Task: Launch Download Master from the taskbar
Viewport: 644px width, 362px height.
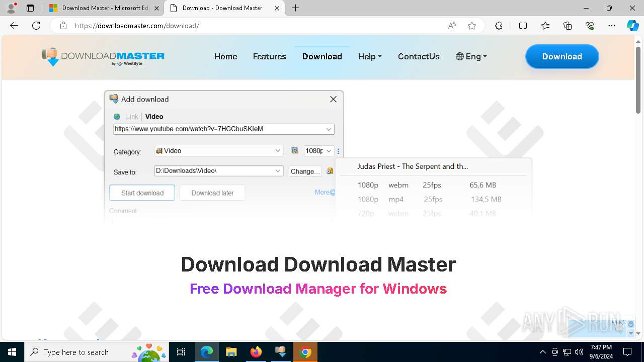Action: (x=280, y=352)
